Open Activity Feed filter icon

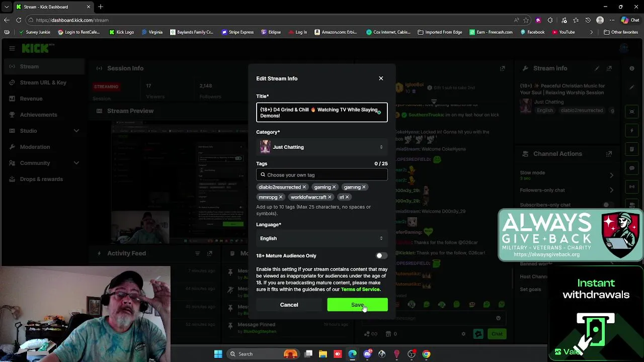(x=198, y=253)
